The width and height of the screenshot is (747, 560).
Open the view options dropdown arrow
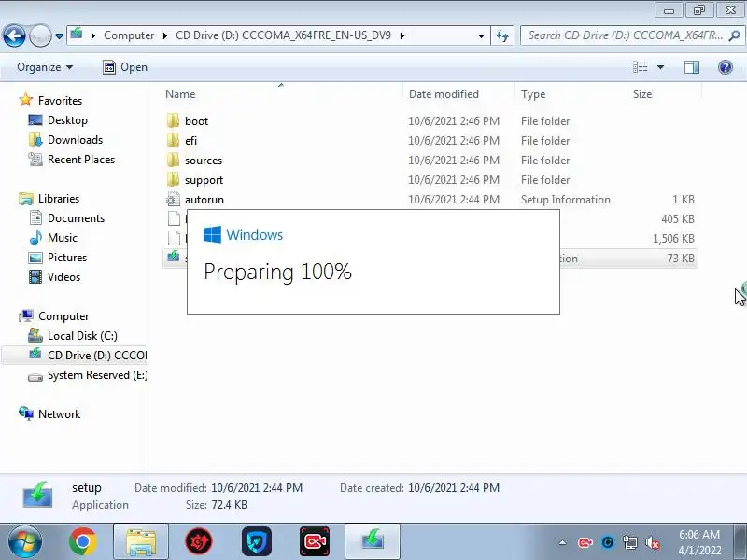click(x=661, y=67)
